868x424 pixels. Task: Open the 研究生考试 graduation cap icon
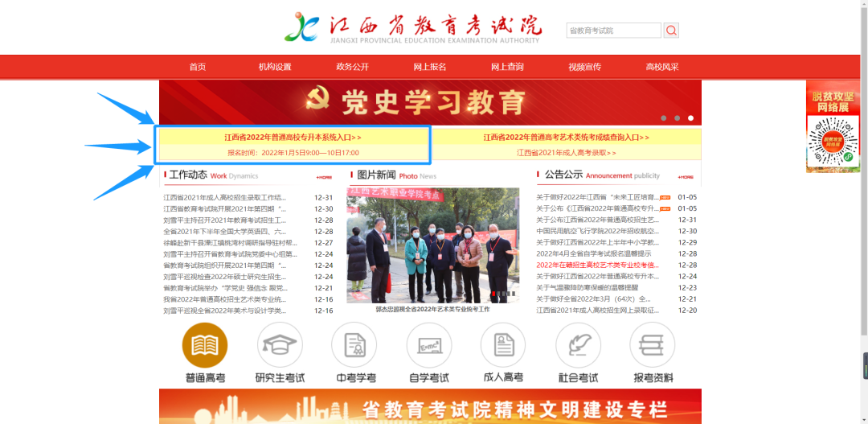point(280,345)
